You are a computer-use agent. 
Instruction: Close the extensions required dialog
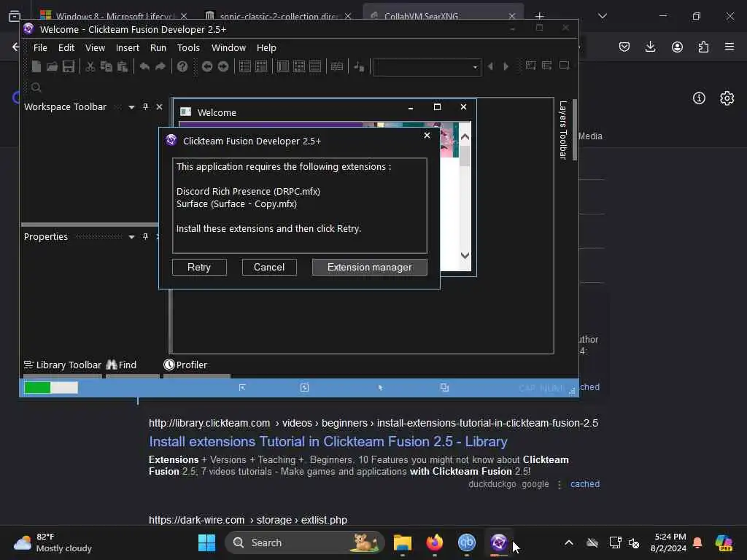pyautogui.click(x=427, y=136)
